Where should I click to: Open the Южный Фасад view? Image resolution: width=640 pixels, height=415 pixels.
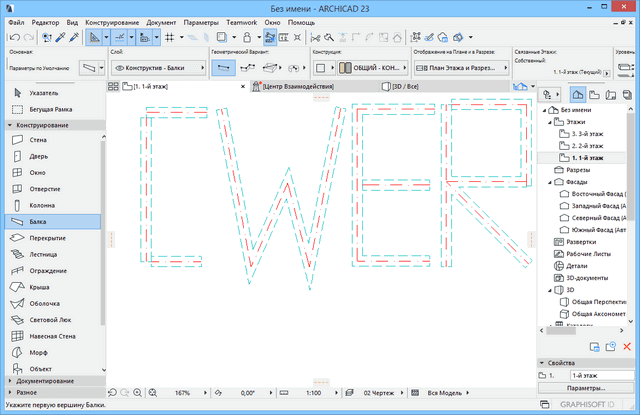tap(595, 231)
